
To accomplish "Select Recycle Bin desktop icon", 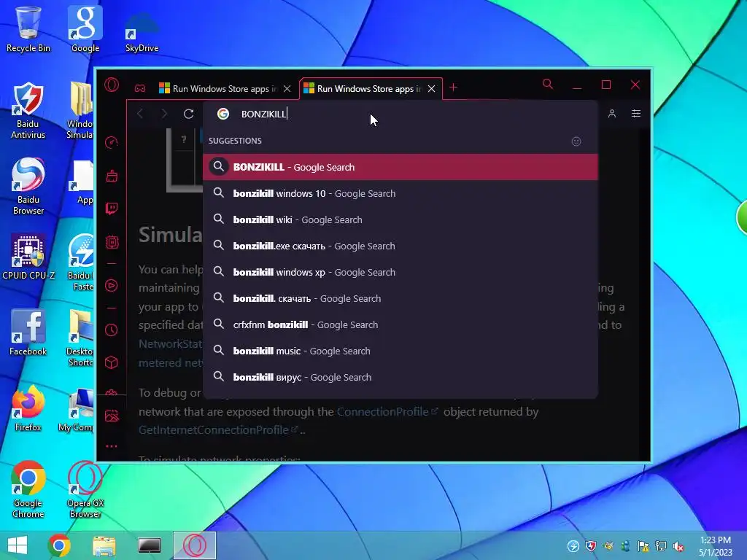I will pyautogui.click(x=28, y=29).
